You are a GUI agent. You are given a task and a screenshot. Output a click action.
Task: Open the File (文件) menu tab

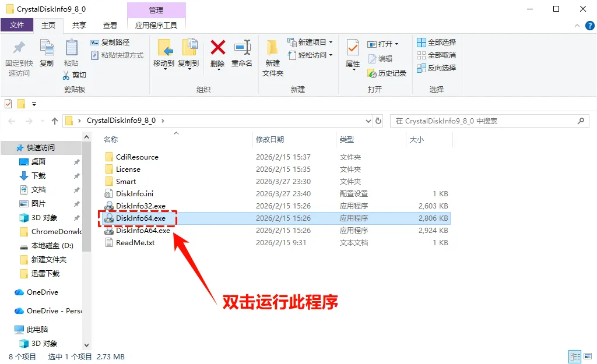point(17,25)
